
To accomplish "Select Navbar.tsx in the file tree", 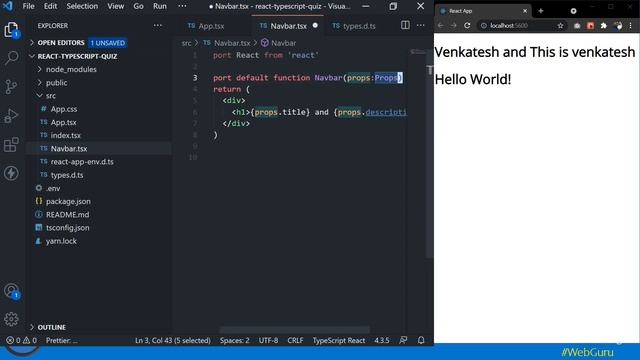I will [x=69, y=149].
